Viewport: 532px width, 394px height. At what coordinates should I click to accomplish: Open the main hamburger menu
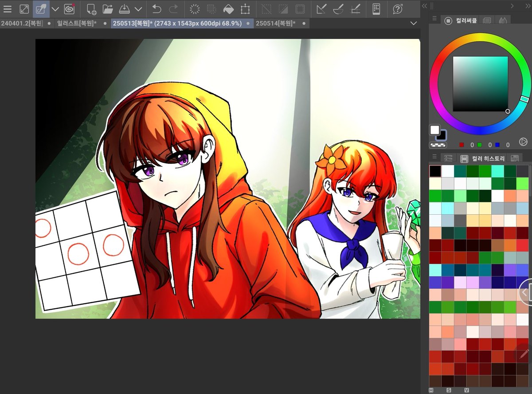[x=8, y=9]
